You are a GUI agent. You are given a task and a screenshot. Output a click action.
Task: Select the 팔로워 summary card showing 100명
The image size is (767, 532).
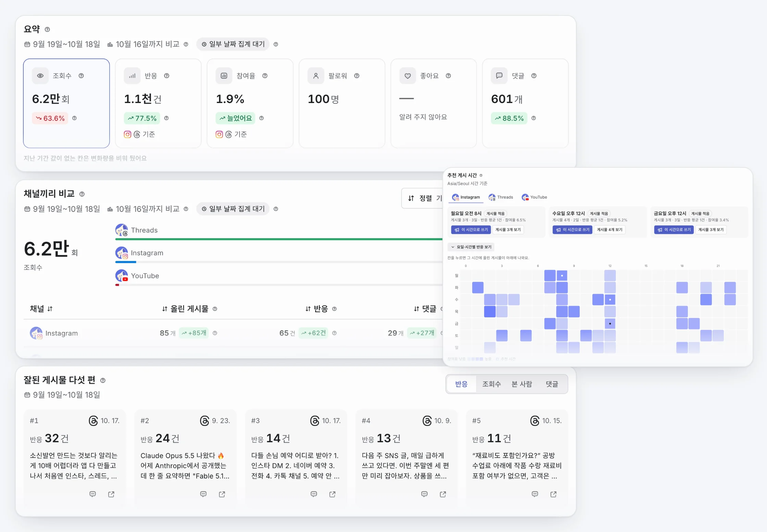342,103
